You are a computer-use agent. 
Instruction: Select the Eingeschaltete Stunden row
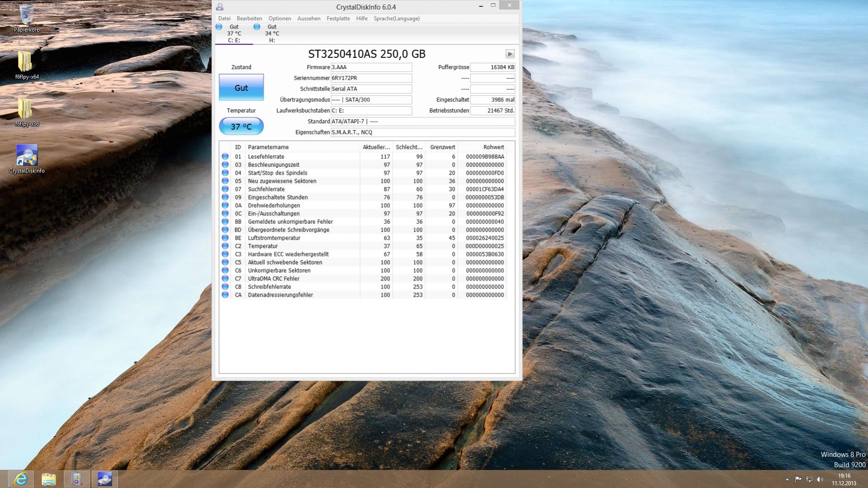[363, 197]
